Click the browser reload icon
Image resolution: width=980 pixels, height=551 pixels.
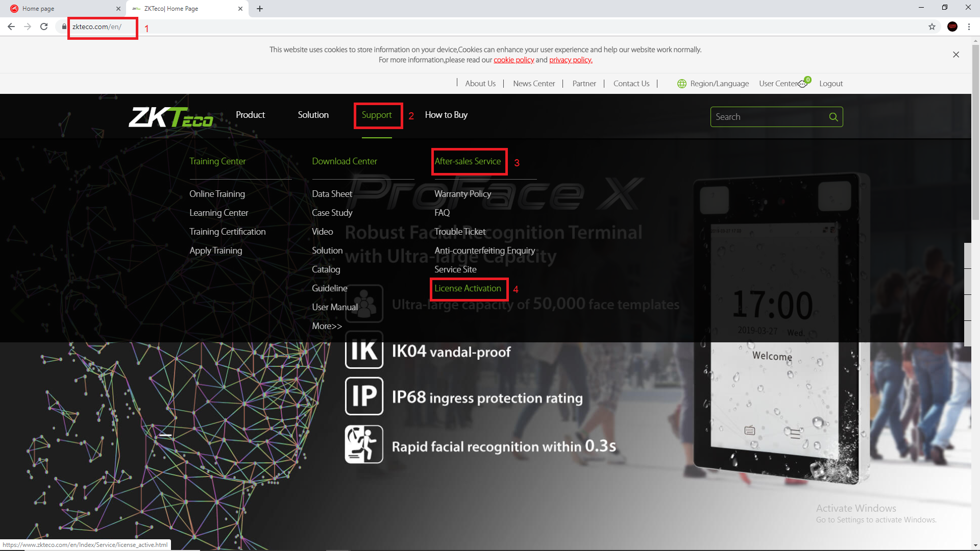coord(44,27)
